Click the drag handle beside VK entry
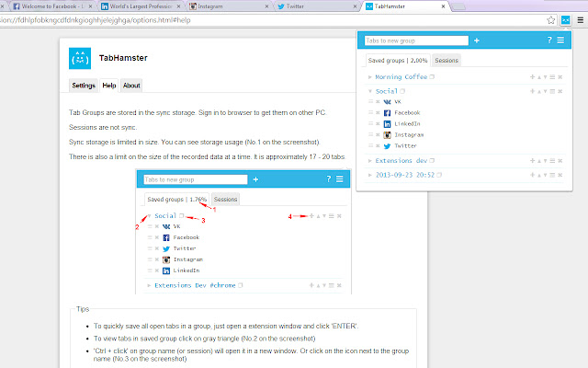 [x=370, y=102]
